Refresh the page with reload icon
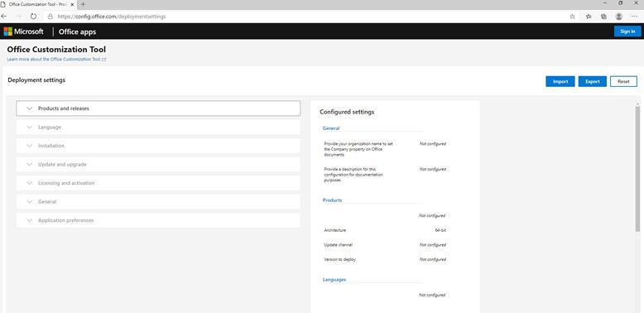 click(x=33, y=17)
